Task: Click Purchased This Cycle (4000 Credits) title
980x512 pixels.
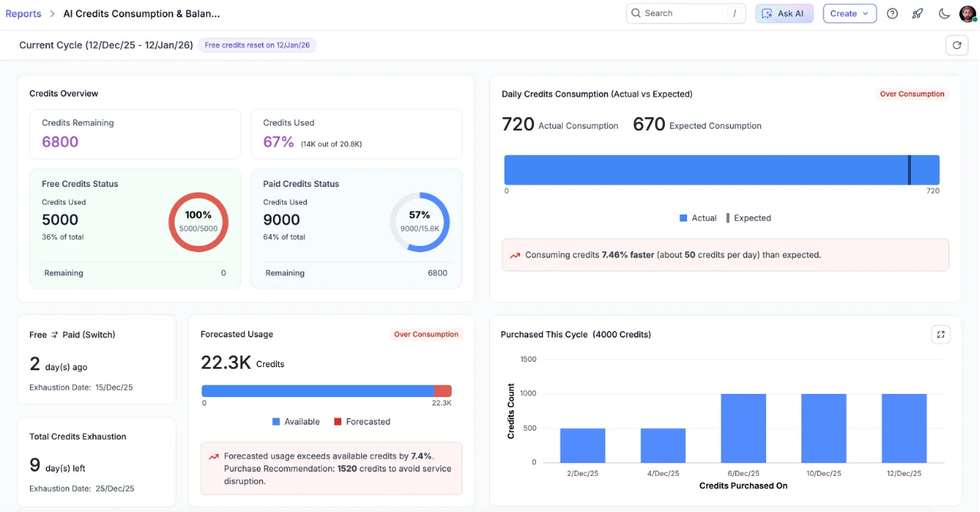Action: point(576,334)
